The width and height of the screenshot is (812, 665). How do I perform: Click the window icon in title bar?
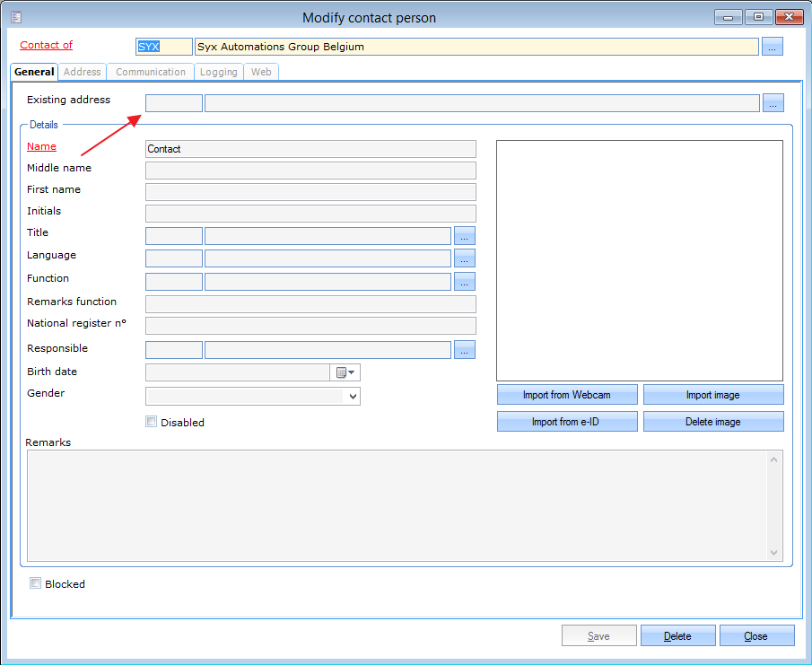16,17
